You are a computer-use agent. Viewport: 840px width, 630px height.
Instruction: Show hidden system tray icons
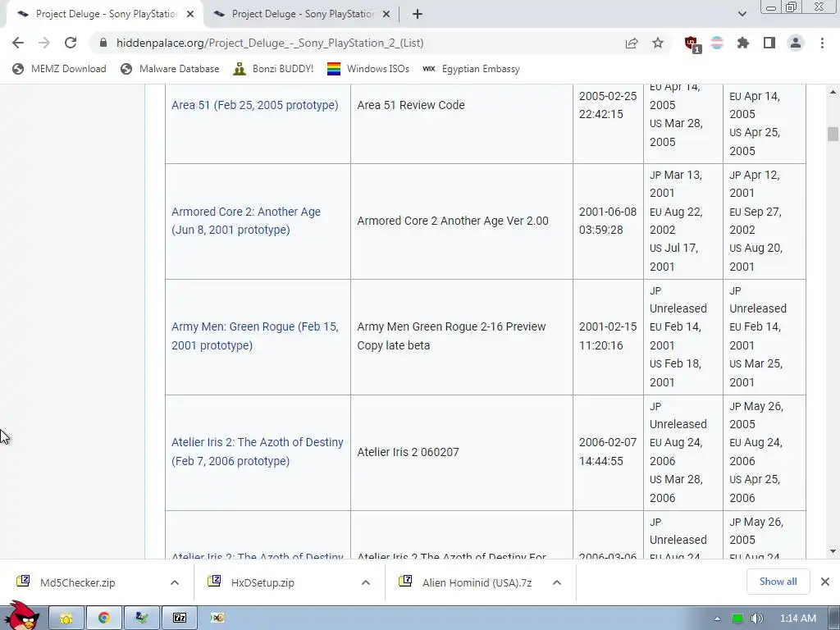coord(717,619)
